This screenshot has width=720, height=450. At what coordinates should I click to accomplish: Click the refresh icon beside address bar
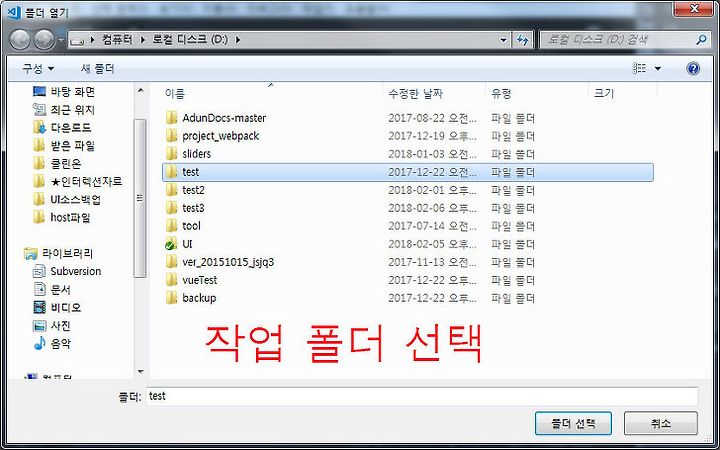(523, 40)
